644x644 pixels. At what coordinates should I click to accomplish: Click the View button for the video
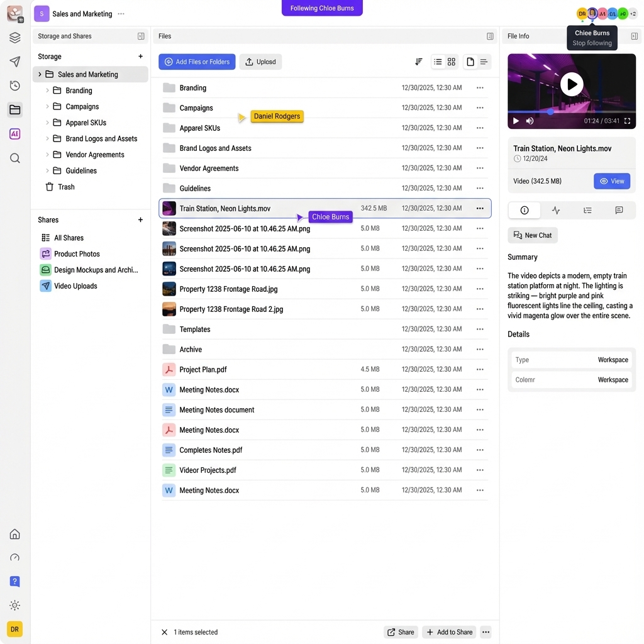(x=611, y=180)
